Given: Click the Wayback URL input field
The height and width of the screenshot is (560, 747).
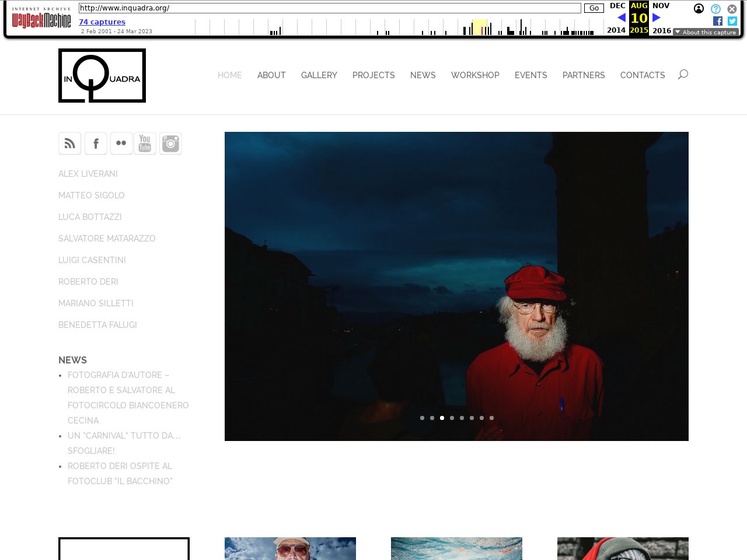Looking at the screenshot, I should point(330,8).
